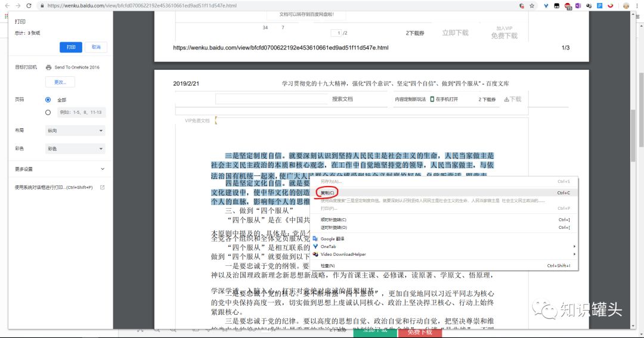Click the blue 打印 button
The width and height of the screenshot is (644, 338).
[x=70, y=47]
